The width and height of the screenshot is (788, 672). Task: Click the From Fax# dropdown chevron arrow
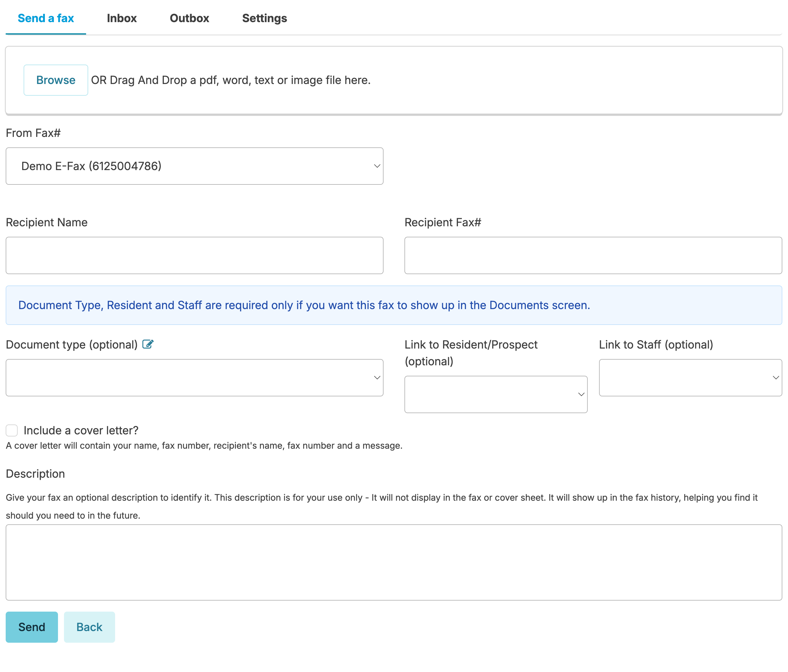tap(377, 166)
